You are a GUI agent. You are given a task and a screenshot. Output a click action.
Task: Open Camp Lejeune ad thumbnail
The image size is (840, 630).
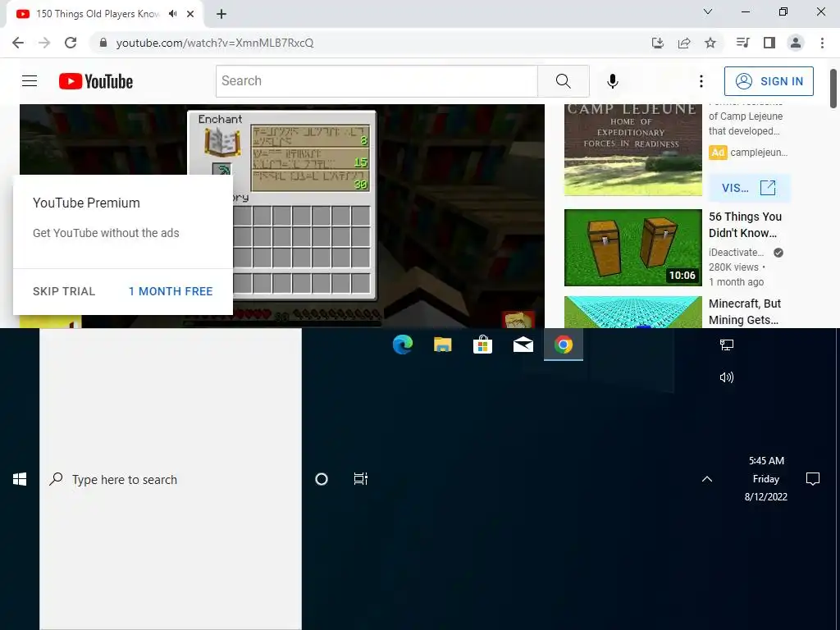[x=632, y=150]
